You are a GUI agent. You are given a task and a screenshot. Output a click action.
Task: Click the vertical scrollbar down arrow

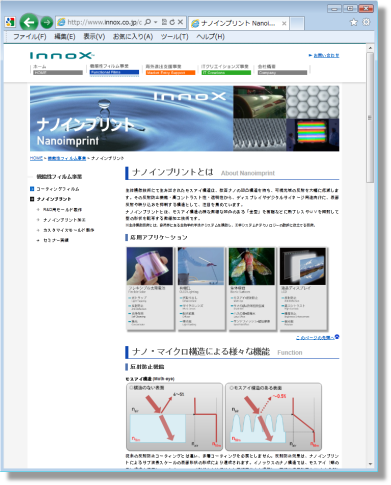point(370,464)
